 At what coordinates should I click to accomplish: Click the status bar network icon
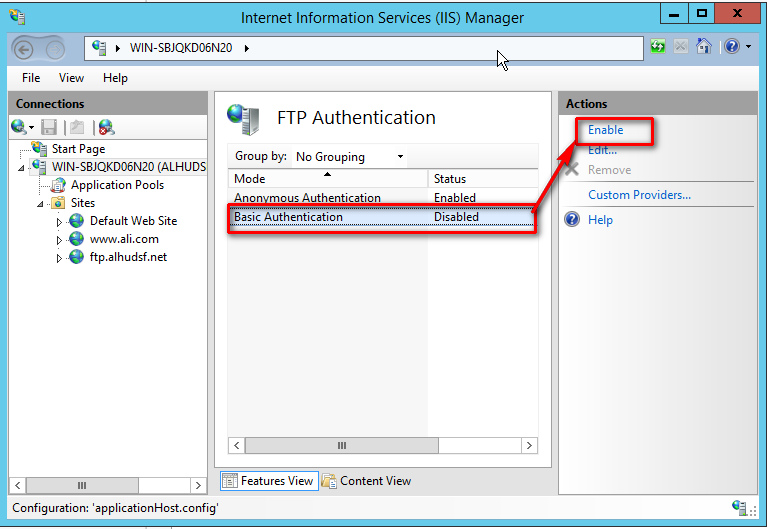pyautogui.click(x=739, y=507)
